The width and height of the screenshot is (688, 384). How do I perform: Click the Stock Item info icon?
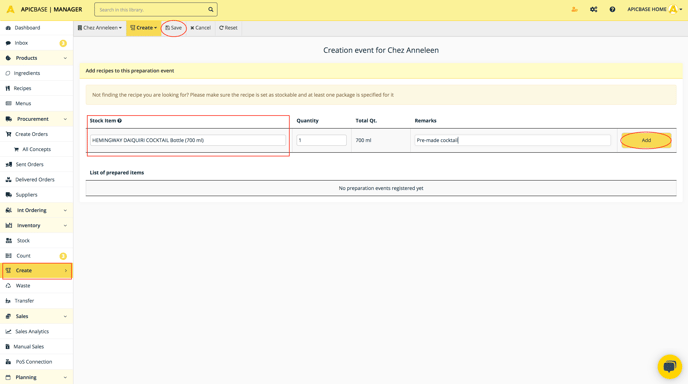coord(119,121)
